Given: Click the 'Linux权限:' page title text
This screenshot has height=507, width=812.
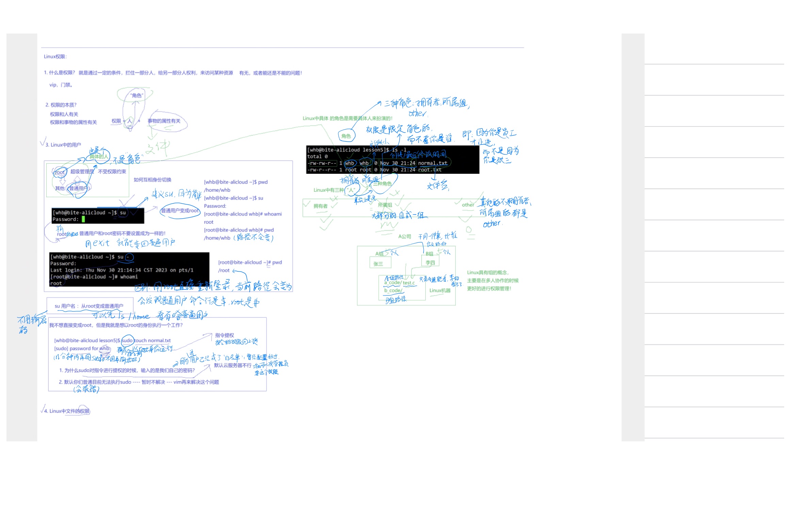Looking at the screenshot, I should (x=55, y=56).
